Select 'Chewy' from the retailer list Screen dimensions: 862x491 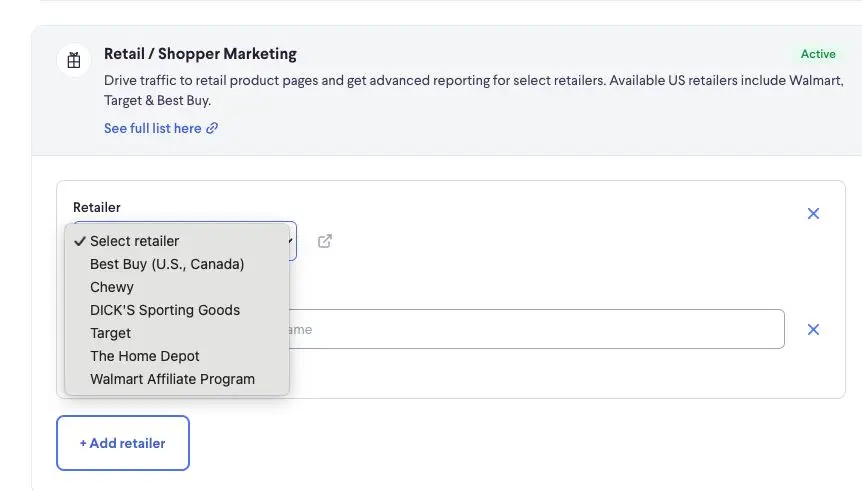pyautogui.click(x=176, y=287)
